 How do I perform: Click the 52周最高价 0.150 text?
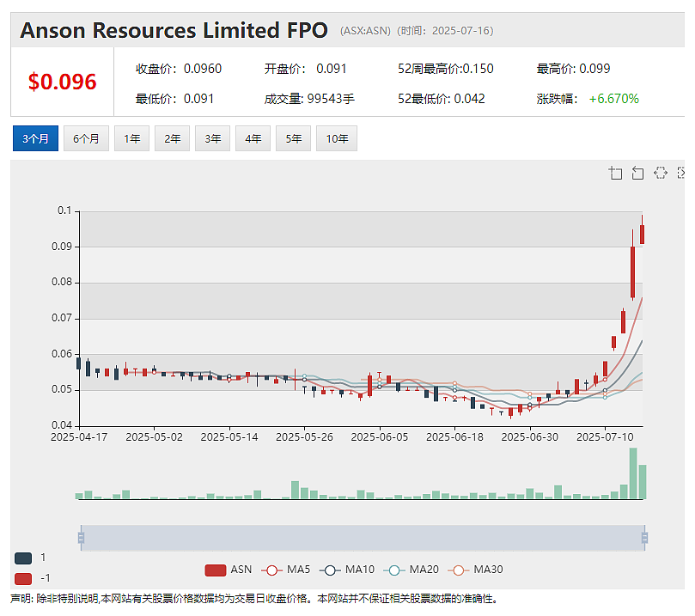pos(446,69)
